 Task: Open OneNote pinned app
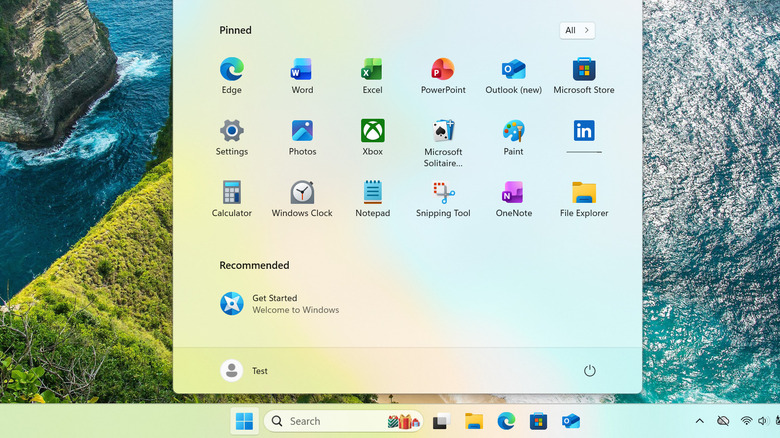coord(513,199)
